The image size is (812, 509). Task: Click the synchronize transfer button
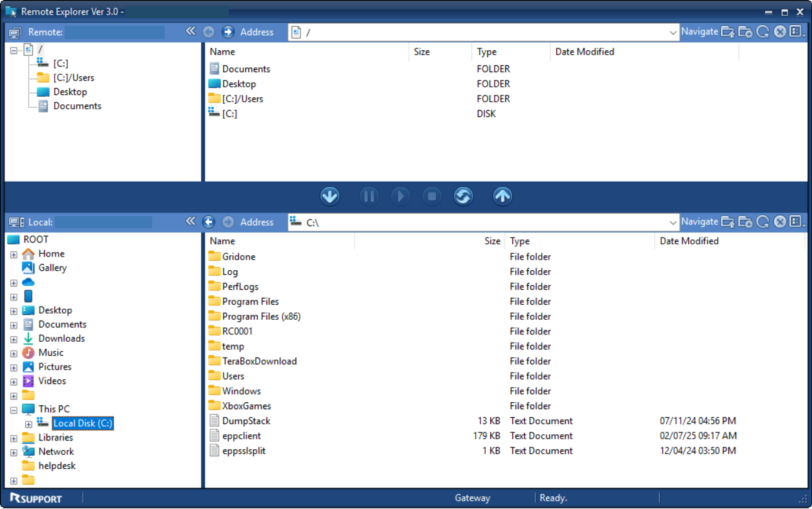click(463, 197)
